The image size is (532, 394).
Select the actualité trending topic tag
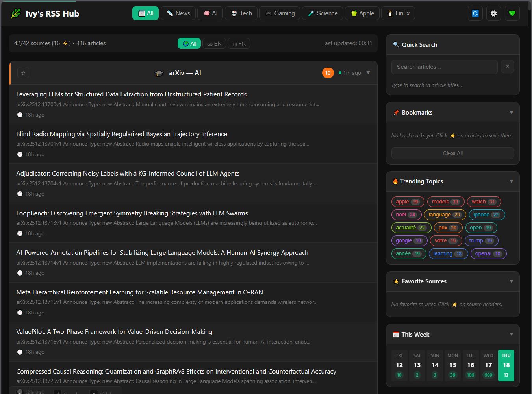411,228
